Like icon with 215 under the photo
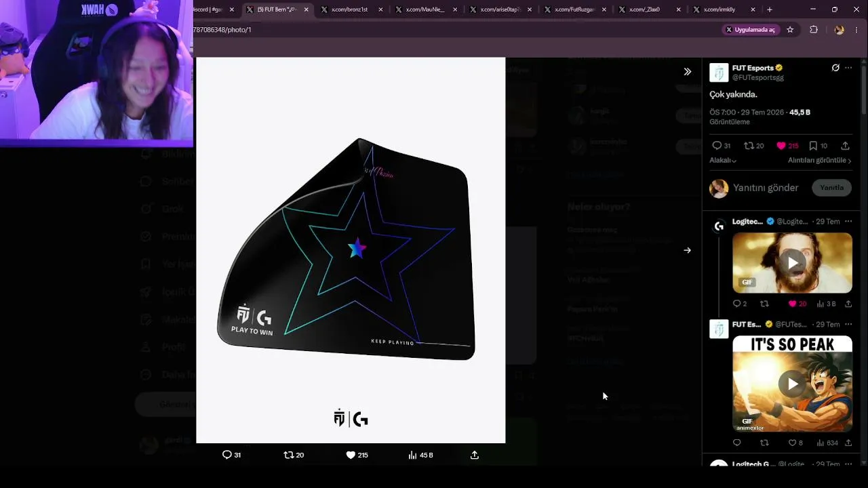The width and height of the screenshot is (868, 488). tap(357, 455)
